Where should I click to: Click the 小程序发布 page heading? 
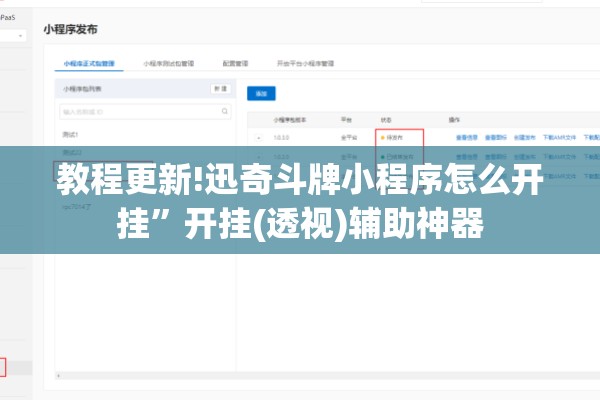tap(70, 29)
